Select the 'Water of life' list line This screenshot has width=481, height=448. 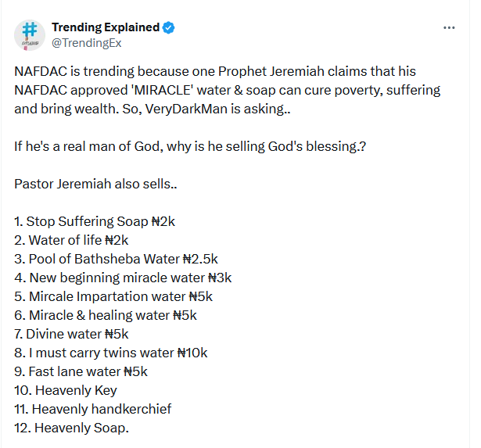[71, 240]
